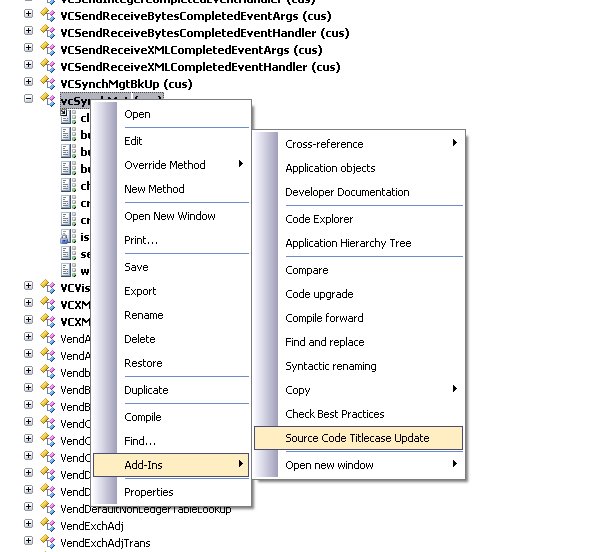Choose Open from context menu

tap(171, 114)
